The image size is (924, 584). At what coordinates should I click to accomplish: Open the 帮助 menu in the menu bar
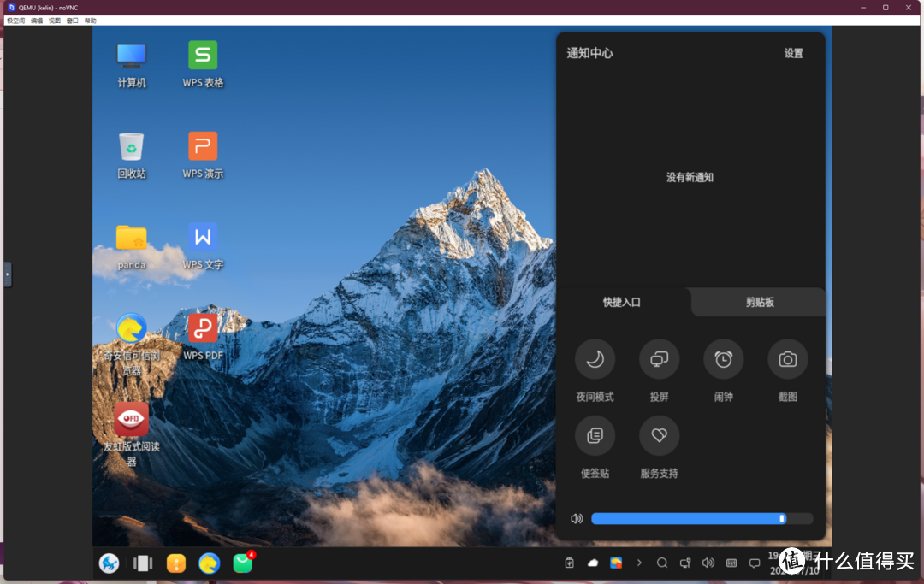point(90,21)
